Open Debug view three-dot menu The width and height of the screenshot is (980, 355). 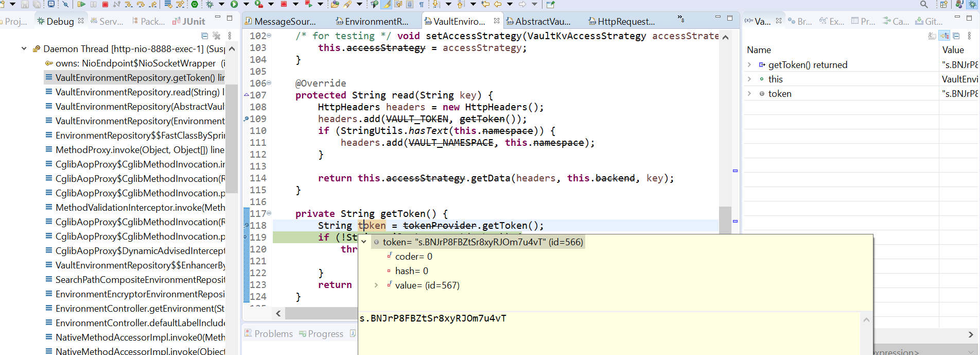pyautogui.click(x=230, y=36)
